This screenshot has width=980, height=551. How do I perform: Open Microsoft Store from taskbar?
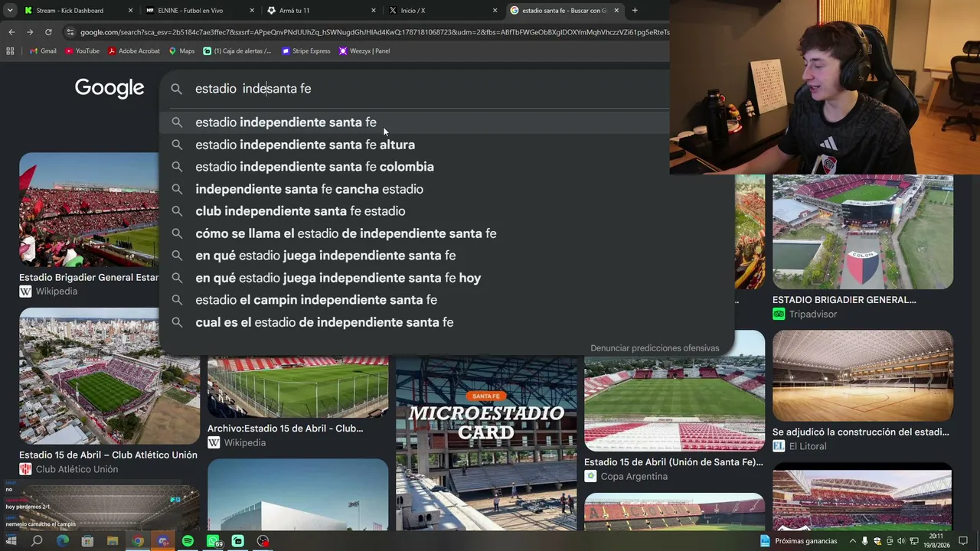click(x=87, y=541)
